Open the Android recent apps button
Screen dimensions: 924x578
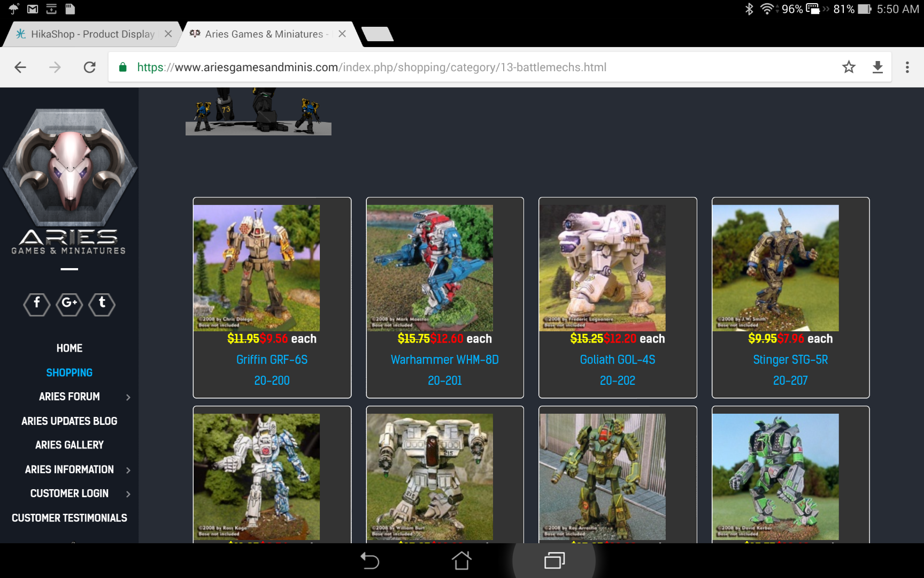tap(554, 560)
